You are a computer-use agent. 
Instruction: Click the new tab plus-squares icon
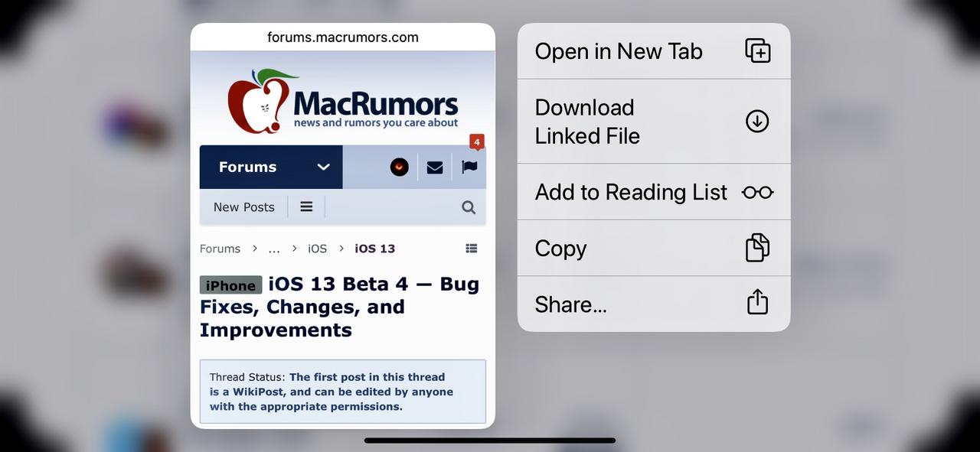[757, 50]
